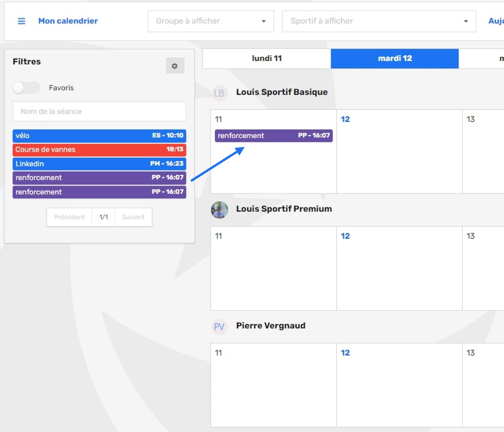Click the Suivant pagination button
Image resolution: width=504 pixels, height=432 pixels.
click(133, 217)
